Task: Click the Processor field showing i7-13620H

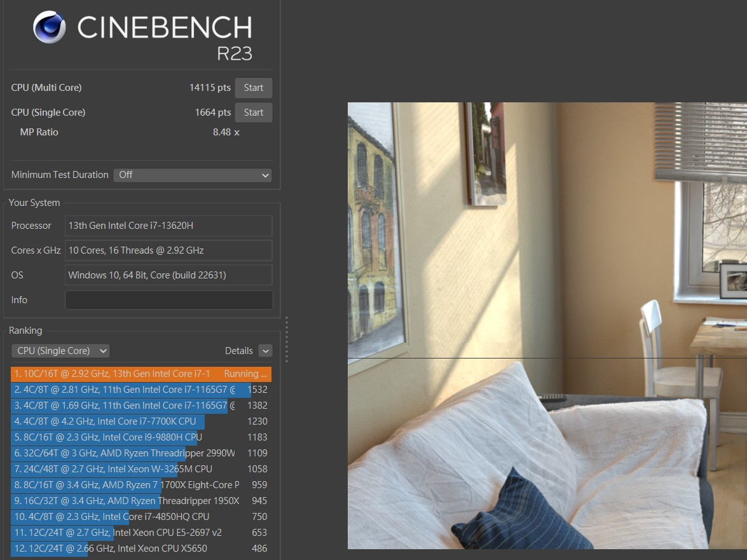Action: tap(168, 226)
